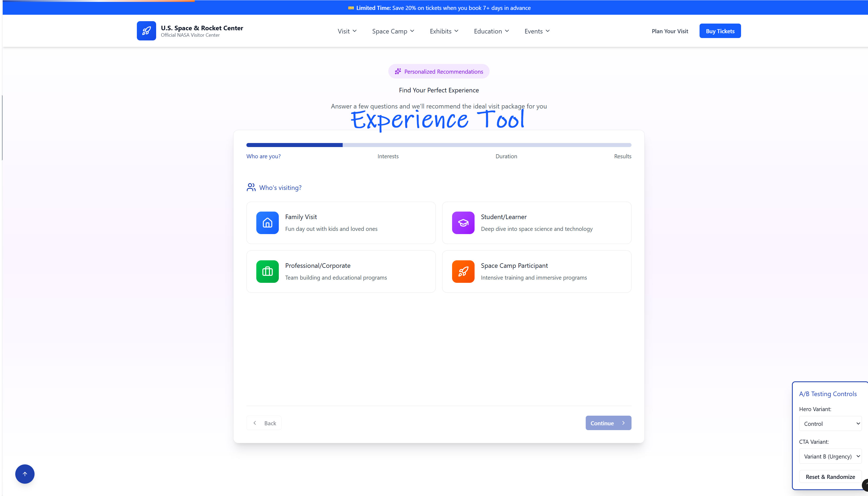Click the blue house Family Visit icon

coord(268,223)
